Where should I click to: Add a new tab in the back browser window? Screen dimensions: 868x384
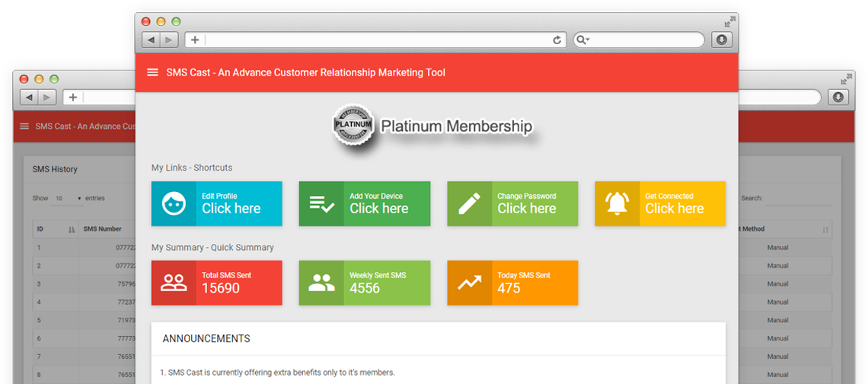[x=73, y=97]
